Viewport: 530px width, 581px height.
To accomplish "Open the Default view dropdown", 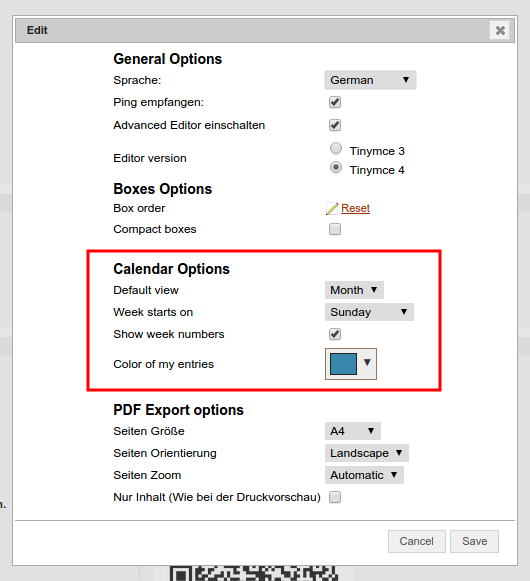I will point(354,290).
